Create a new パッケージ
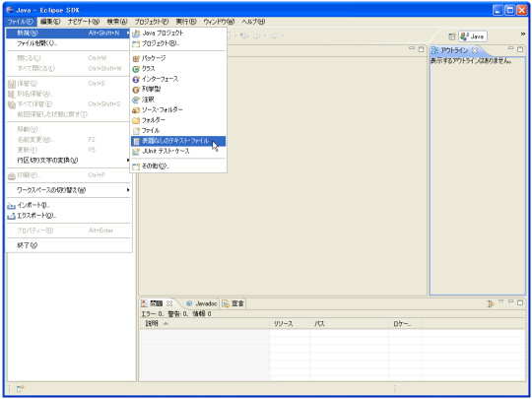Viewport: 532px width, 399px height. [x=178, y=58]
